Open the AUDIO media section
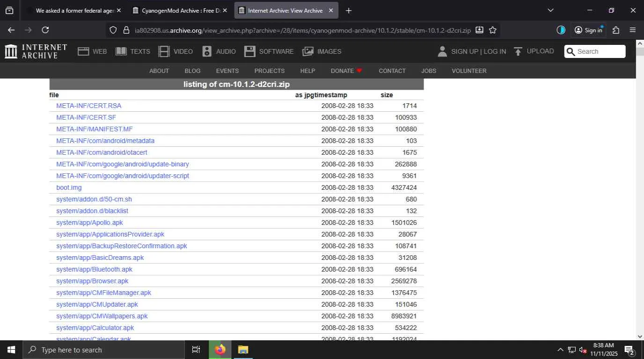 (219, 51)
